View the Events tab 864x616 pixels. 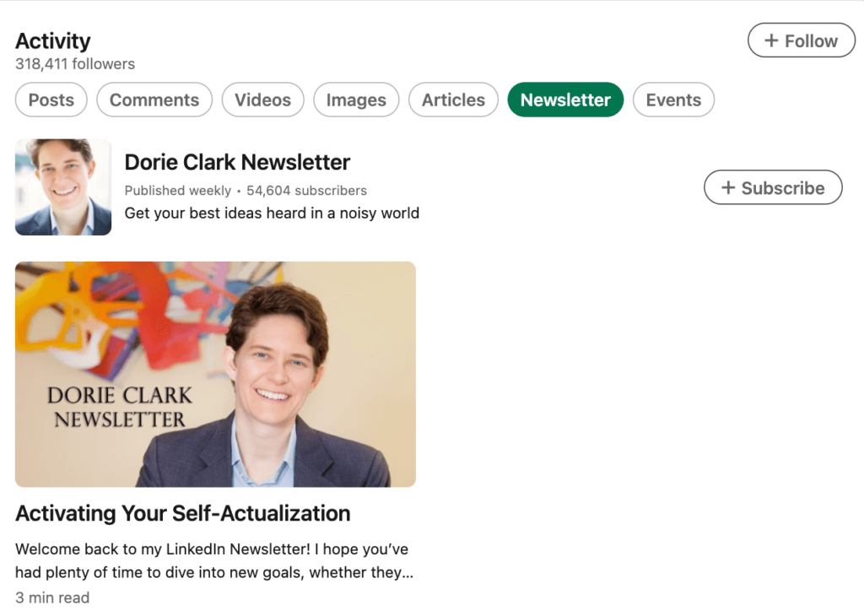pos(673,100)
